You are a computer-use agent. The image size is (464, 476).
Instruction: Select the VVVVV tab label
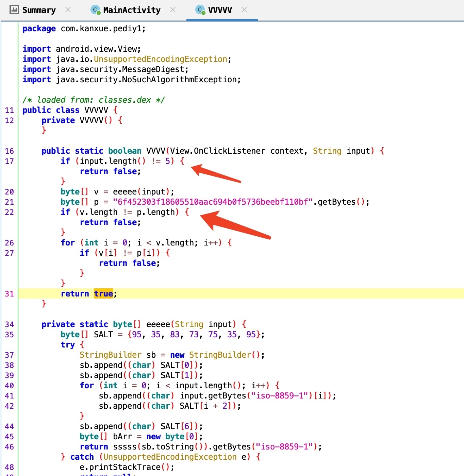click(220, 10)
